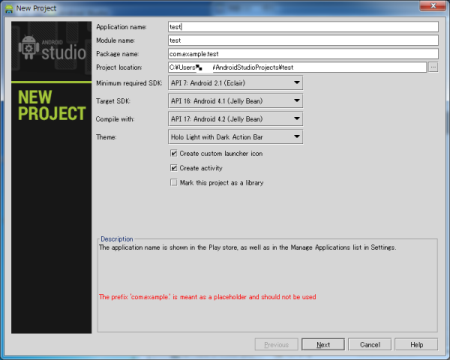
Task: Enable Mark this project as a library
Action: [x=174, y=183]
